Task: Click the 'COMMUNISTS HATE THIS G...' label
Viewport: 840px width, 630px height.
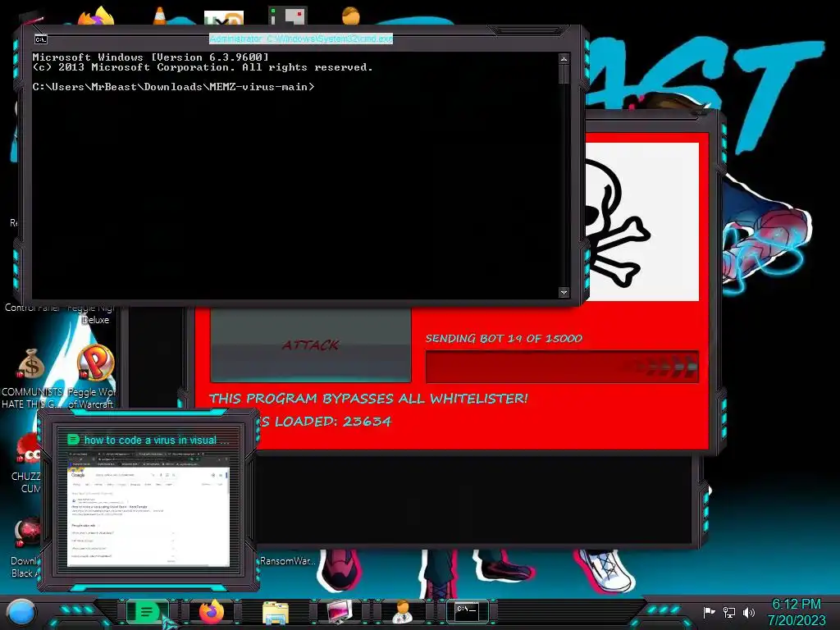Action: point(32,398)
